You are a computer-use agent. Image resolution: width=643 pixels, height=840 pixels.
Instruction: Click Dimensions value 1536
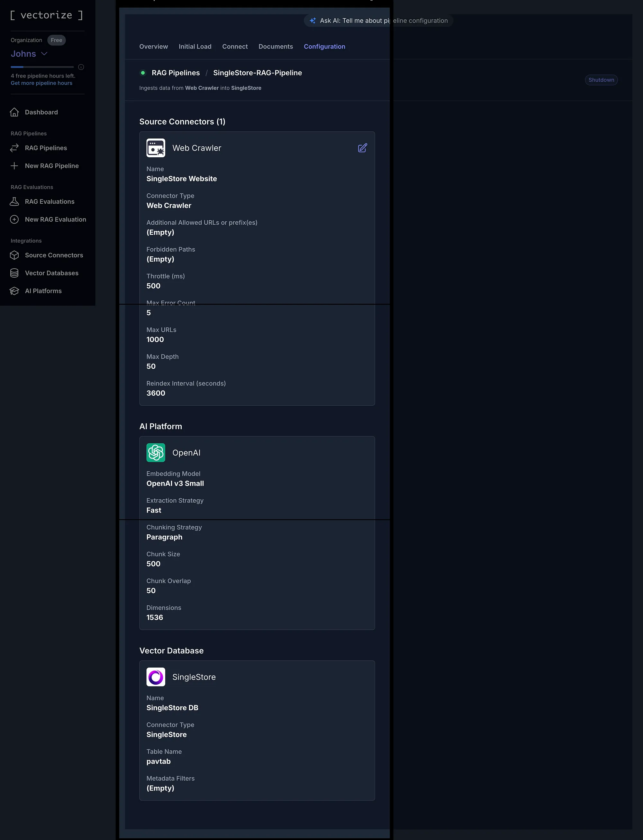point(155,618)
